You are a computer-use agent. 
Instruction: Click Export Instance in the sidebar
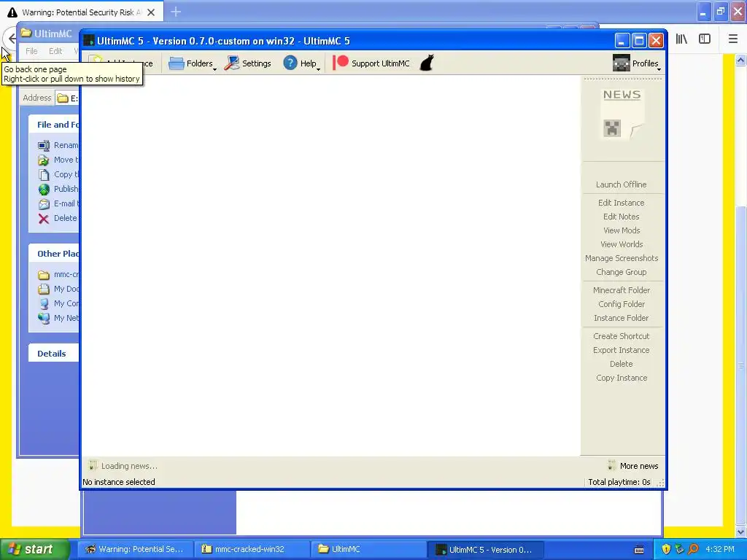tap(622, 350)
